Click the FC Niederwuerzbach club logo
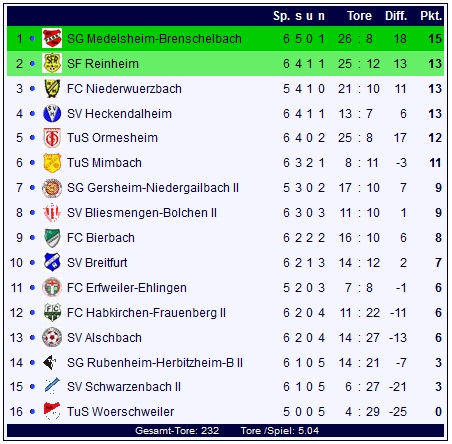Image resolution: width=452 pixels, height=444 pixels. coord(52,88)
